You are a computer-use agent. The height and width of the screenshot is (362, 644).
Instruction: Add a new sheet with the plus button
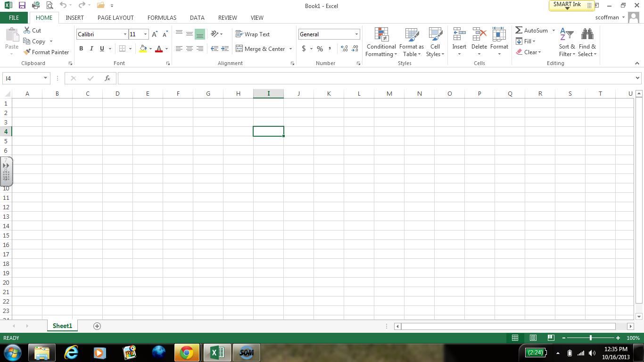(97, 326)
